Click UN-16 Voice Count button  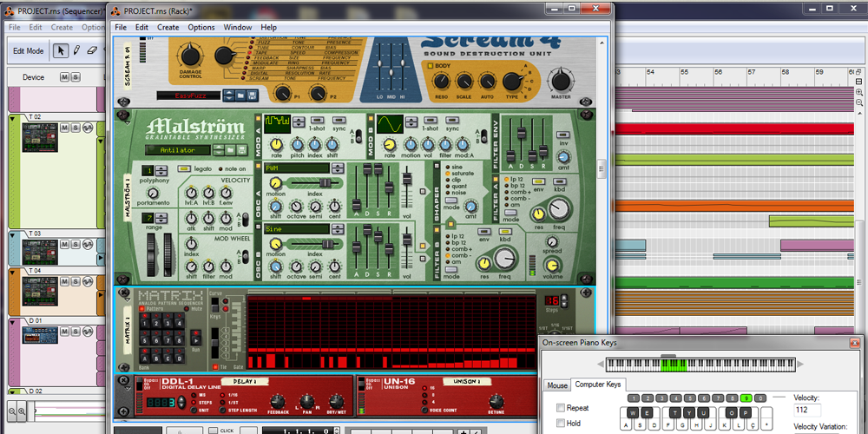point(424,411)
